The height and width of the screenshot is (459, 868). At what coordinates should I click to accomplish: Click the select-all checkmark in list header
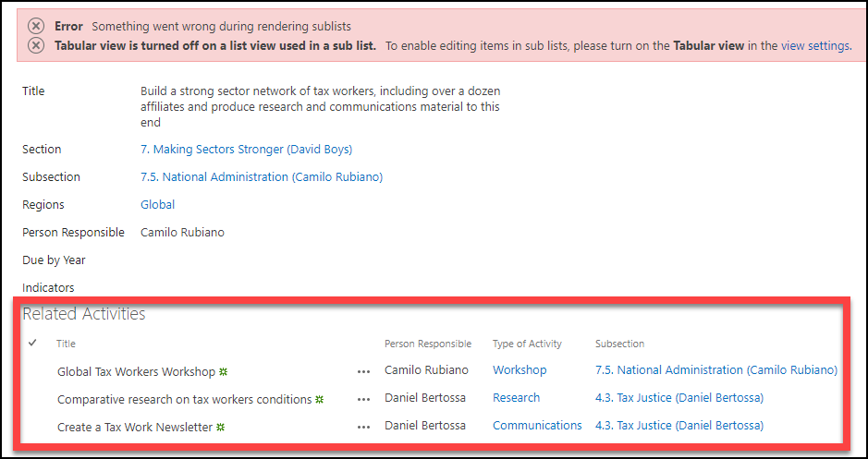tap(33, 343)
